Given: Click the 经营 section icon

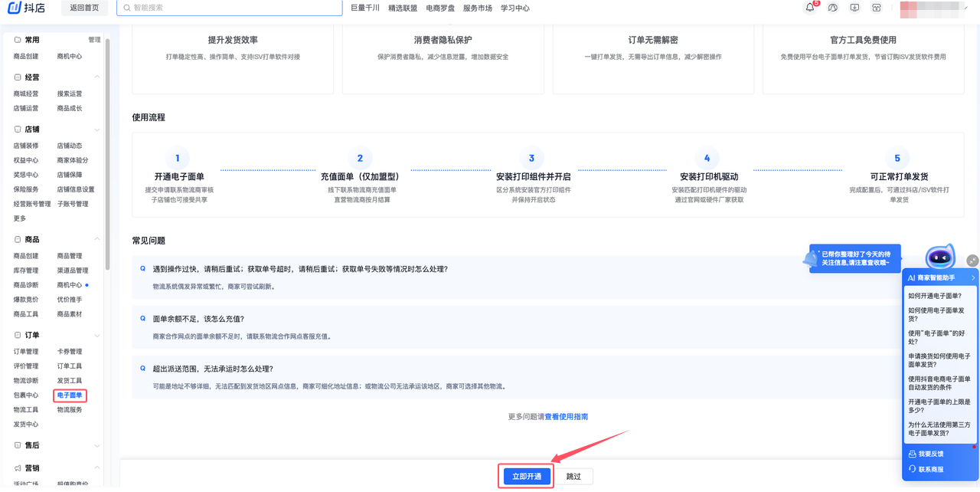Looking at the screenshot, I should 18,77.
